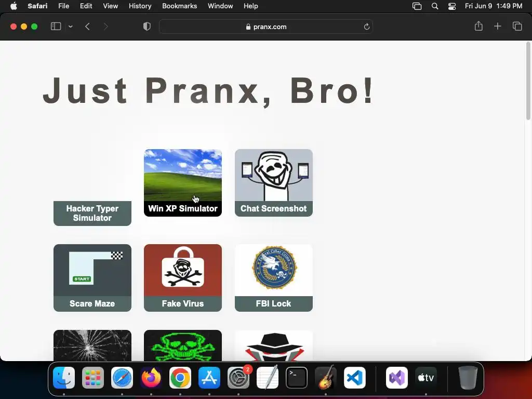Image resolution: width=532 pixels, height=399 pixels.
Task: Open the FBI Lock prank
Action: [273, 277]
